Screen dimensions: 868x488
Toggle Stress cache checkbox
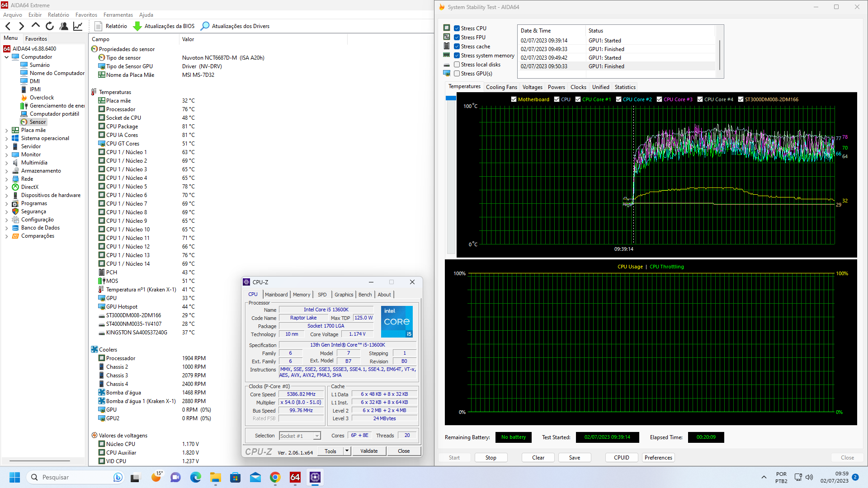tap(457, 46)
